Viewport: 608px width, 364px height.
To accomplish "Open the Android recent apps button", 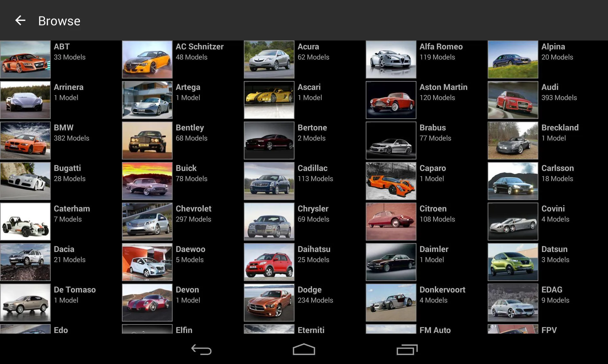I will point(407,350).
